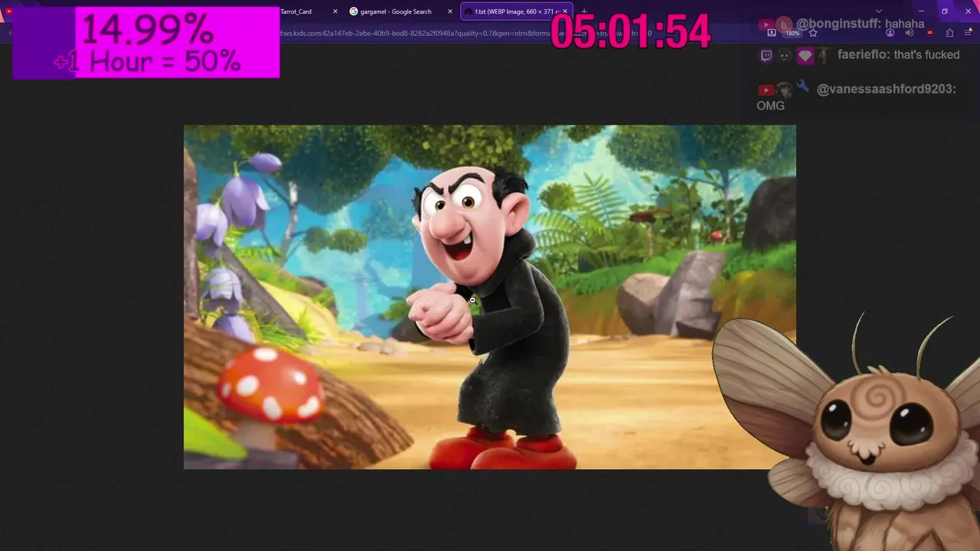Switch to the Tarrot_Card tab
This screenshot has height=551, width=980.
(x=296, y=11)
